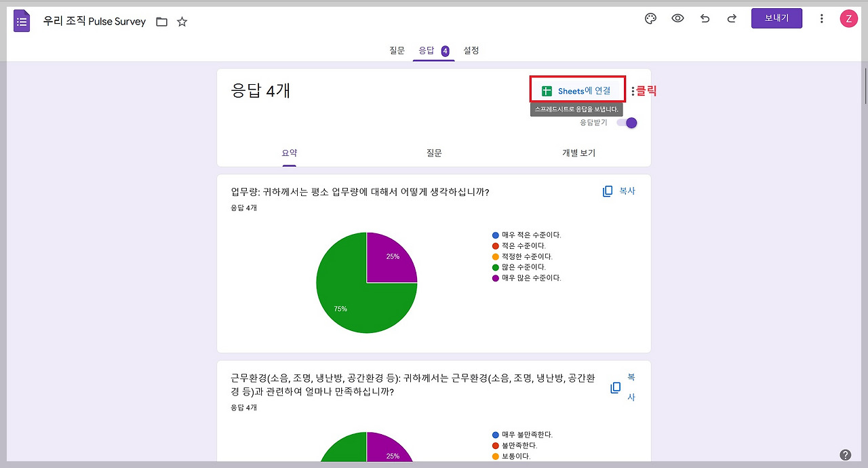
Task: Copy the 업무량 chart
Action: [618, 191]
